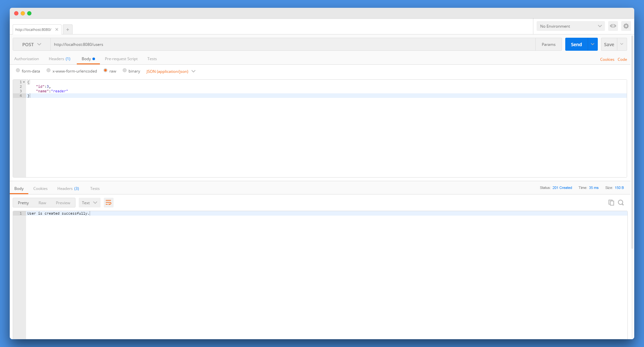This screenshot has width=644, height=347.
Task: Switch to response Headers (3) tab
Action: pos(68,189)
